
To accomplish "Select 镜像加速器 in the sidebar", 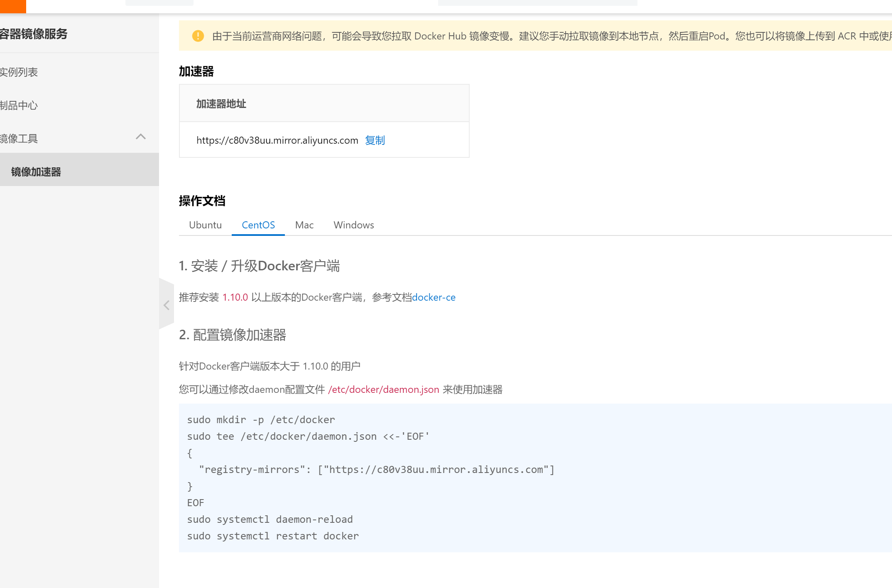I will coord(36,172).
